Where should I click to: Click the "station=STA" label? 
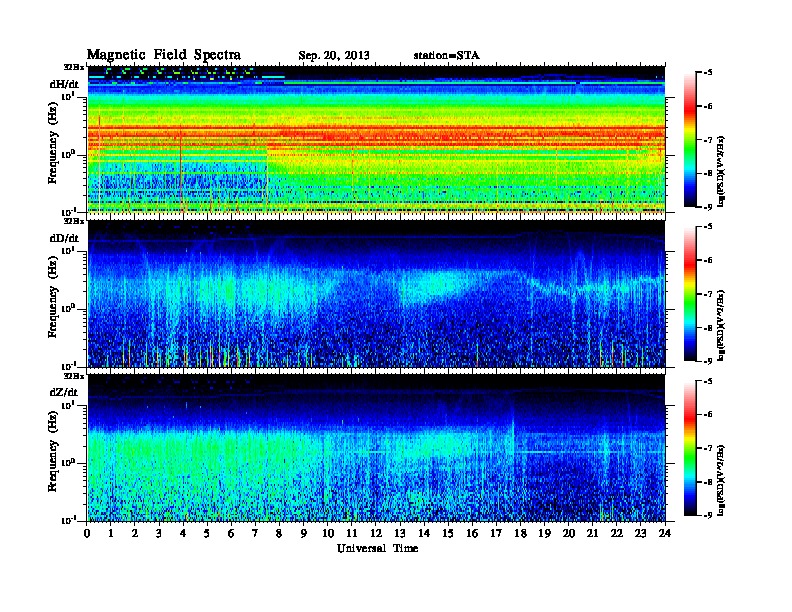[x=447, y=55]
